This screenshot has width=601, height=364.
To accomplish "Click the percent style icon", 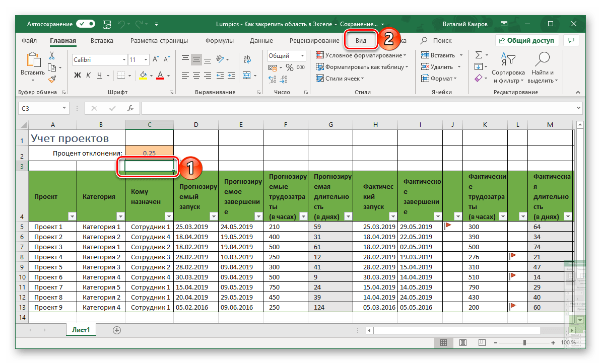I will tap(289, 67).
